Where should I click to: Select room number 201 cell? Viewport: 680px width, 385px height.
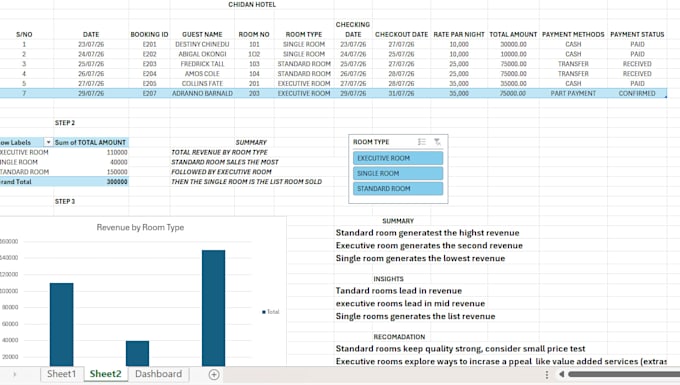(x=254, y=83)
